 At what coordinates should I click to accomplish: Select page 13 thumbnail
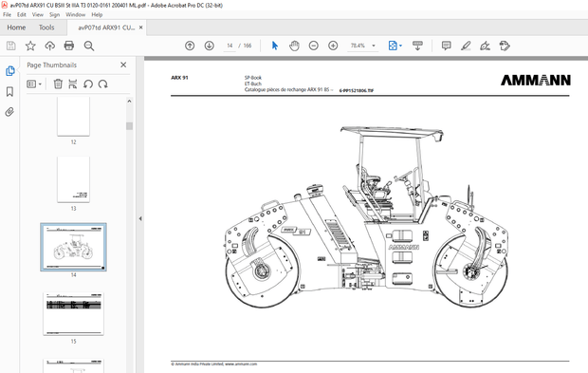[x=73, y=179]
